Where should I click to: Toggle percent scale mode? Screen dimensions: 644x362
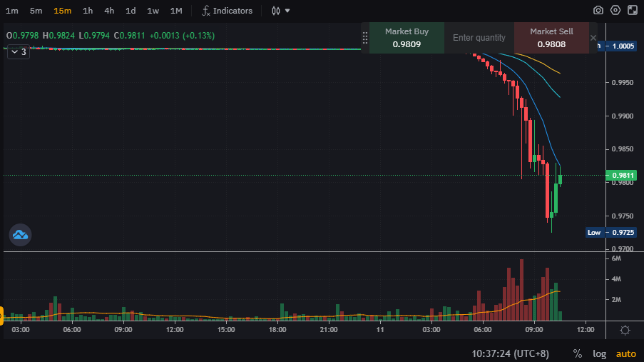tap(578, 353)
